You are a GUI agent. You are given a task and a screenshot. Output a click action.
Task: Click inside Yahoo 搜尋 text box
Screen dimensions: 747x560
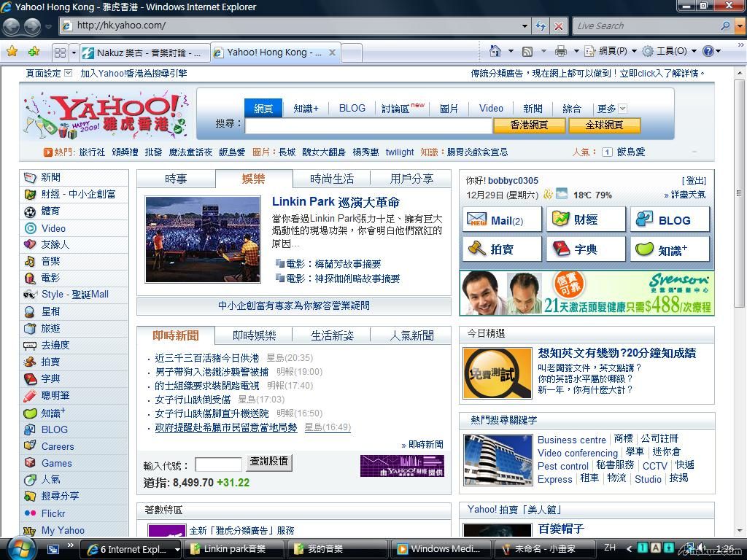point(368,125)
